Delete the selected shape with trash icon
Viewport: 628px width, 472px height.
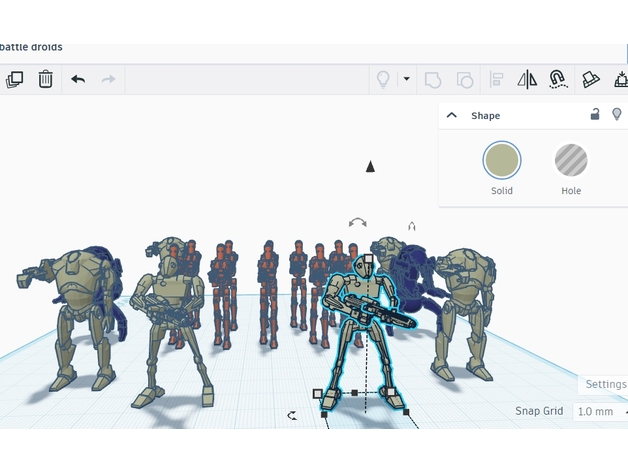pyautogui.click(x=46, y=79)
